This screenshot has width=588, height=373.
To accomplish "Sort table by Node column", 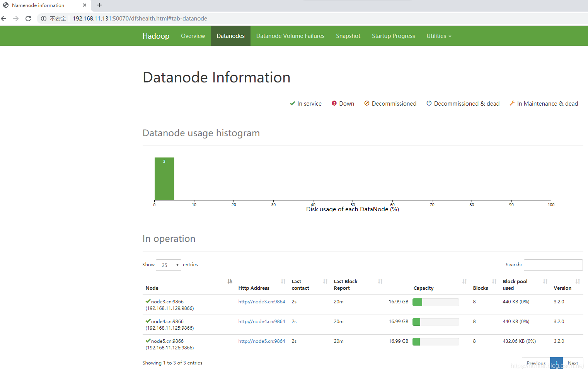I will [x=189, y=285].
